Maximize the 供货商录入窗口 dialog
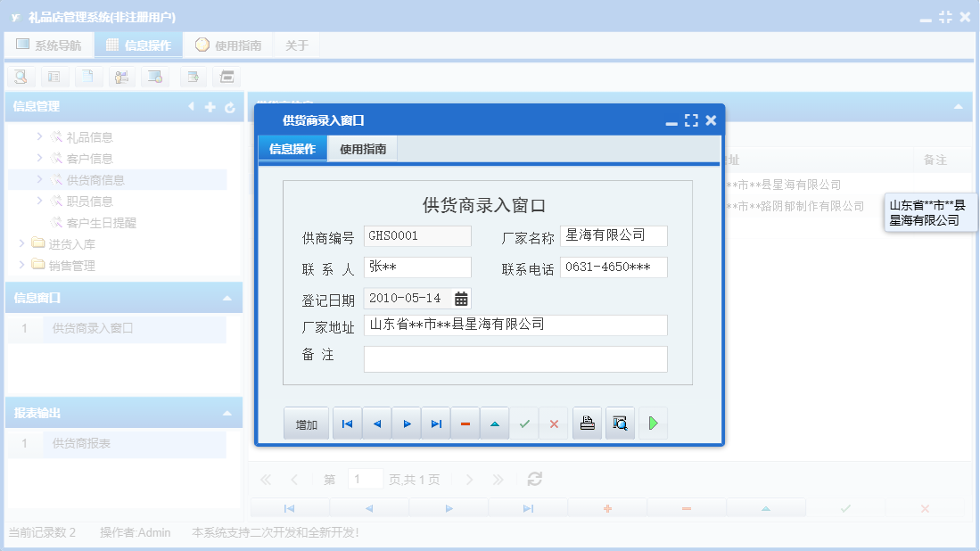The width and height of the screenshot is (980, 551). click(691, 120)
